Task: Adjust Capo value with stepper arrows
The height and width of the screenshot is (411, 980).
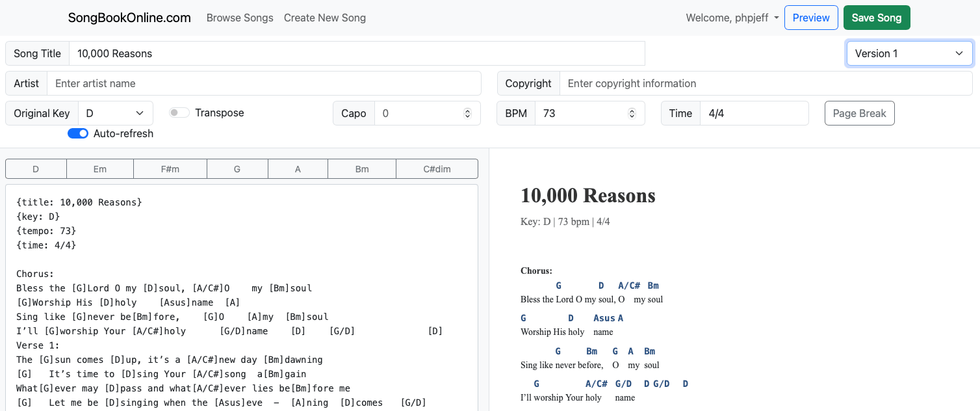Action: 467,113
